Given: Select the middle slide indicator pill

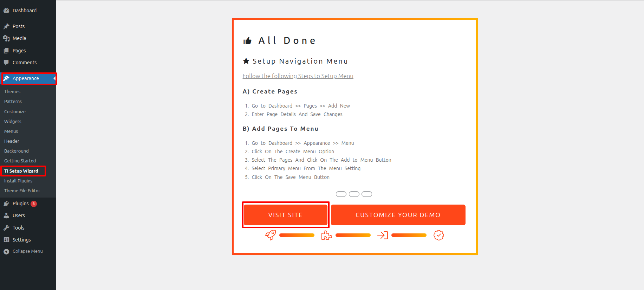Looking at the screenshot, I should 354,194.
